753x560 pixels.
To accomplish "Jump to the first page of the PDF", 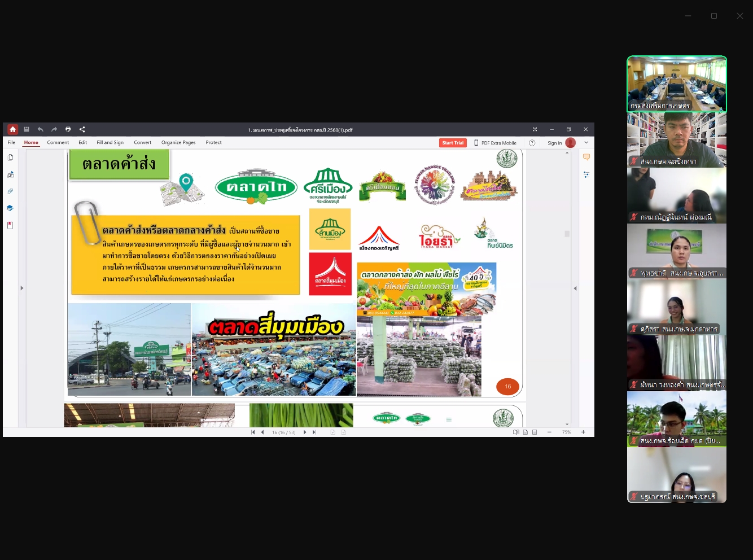I will coord(253,432).
